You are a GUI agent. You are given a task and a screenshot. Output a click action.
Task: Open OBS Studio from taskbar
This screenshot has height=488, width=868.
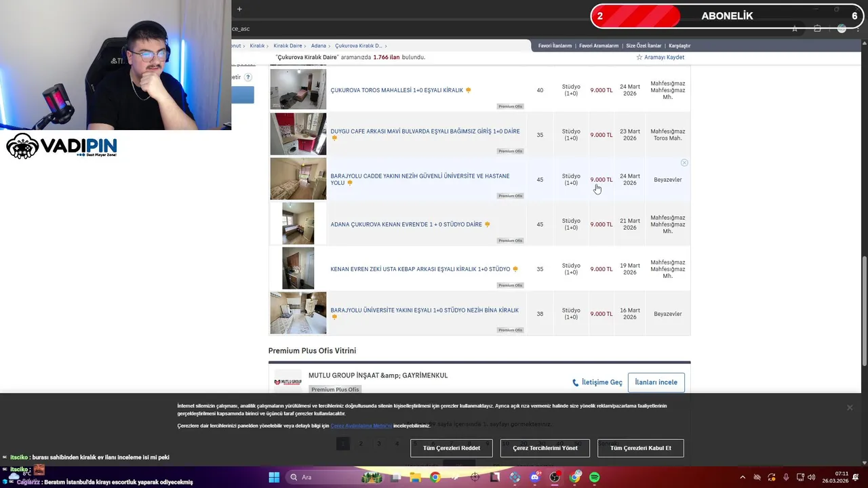(x=555, y=477)
